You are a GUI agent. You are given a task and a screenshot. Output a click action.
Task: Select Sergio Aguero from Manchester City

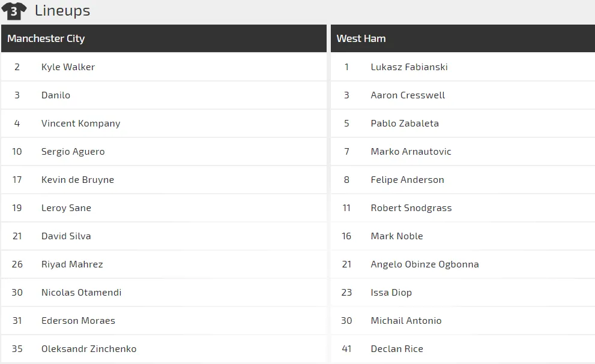(73, 152)
